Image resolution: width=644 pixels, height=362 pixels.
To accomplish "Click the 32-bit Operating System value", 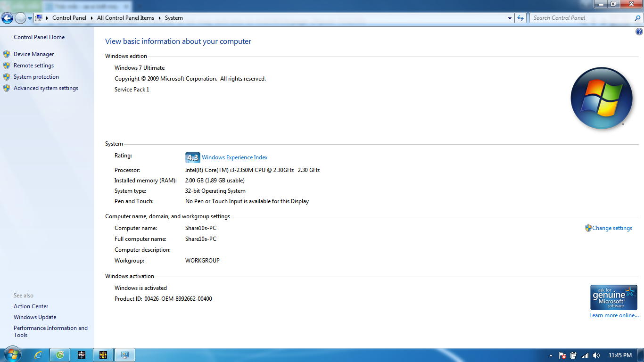I will (215, 191).
